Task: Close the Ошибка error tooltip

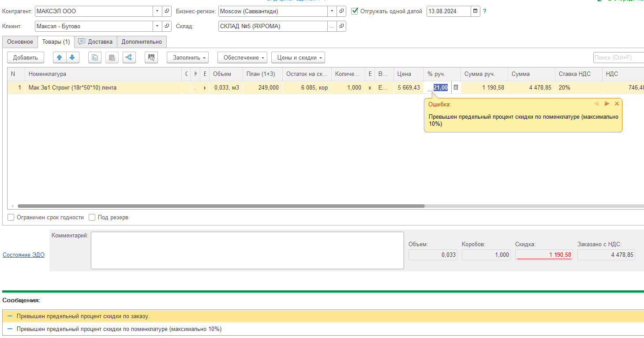Action: tap(617, 104)
